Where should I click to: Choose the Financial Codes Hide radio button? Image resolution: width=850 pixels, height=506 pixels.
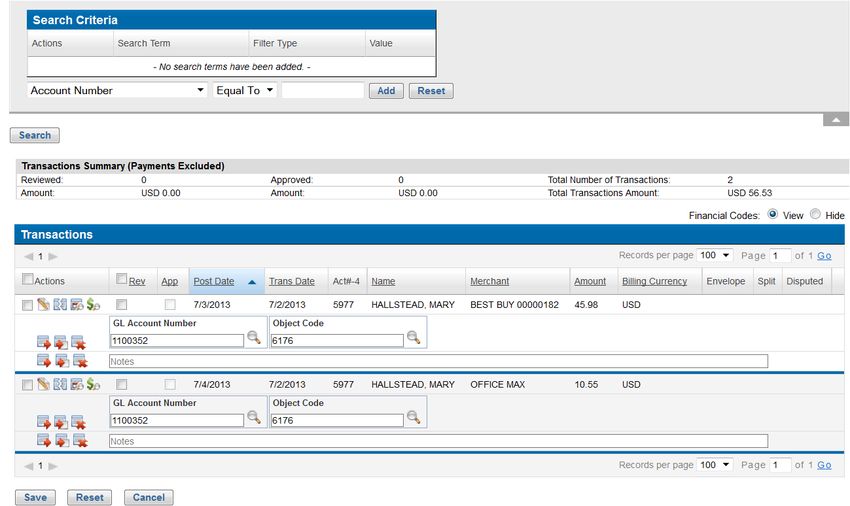(815, 214)
